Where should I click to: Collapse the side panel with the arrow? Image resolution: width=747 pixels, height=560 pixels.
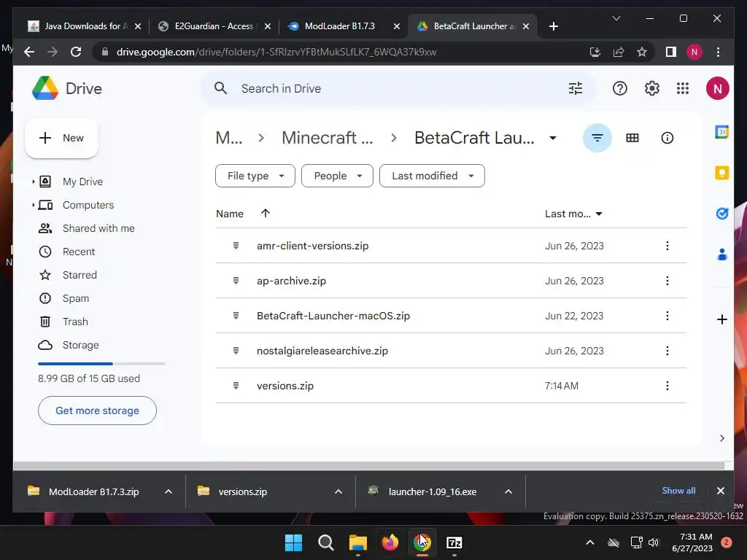coord(721,438)
